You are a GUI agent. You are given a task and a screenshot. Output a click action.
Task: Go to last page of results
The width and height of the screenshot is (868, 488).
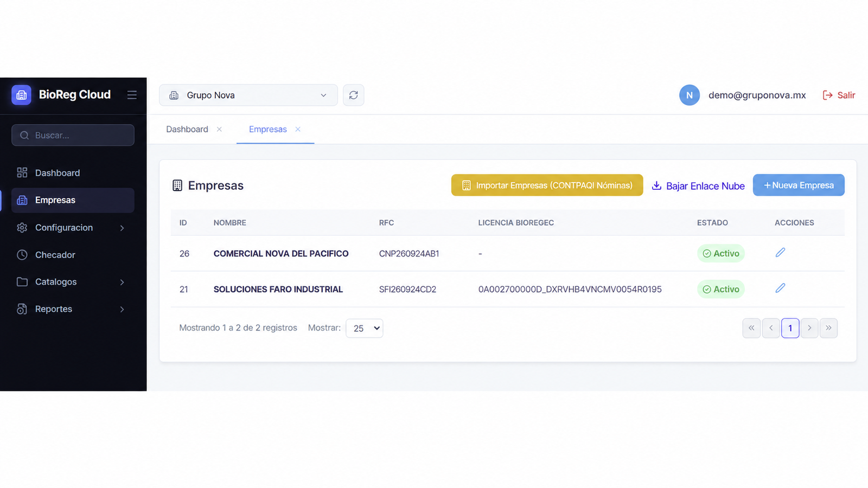[x=828, y=328]
